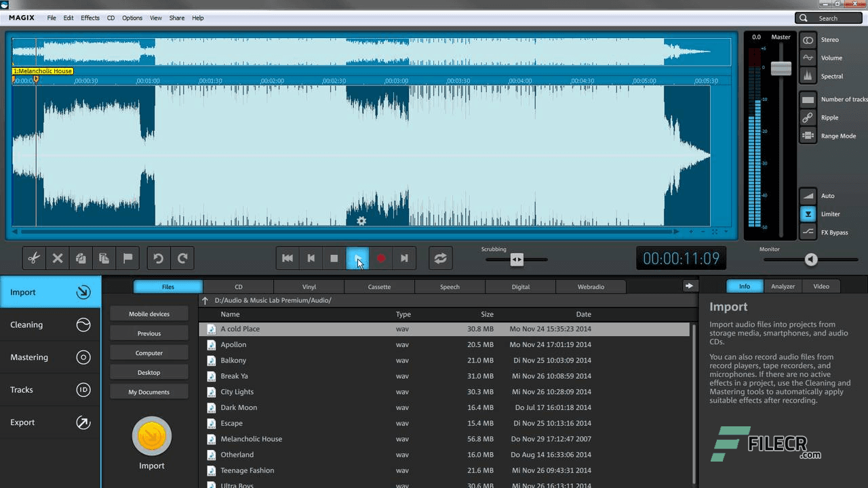Viewport: 868px width, 488px height.
Task: Open the Effects menu
Action: 90,18
